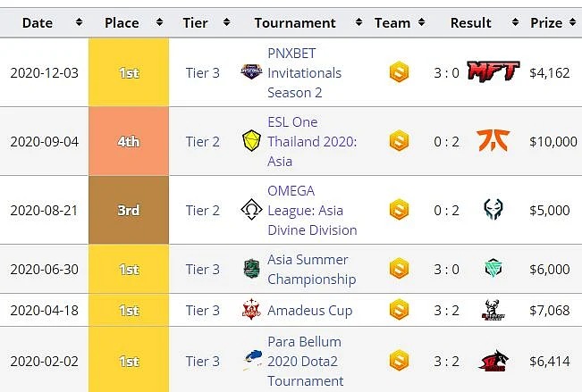Sort by the Result column header
Image resolution: width=582 pixels, height=392 pixels.
[470, 23]
